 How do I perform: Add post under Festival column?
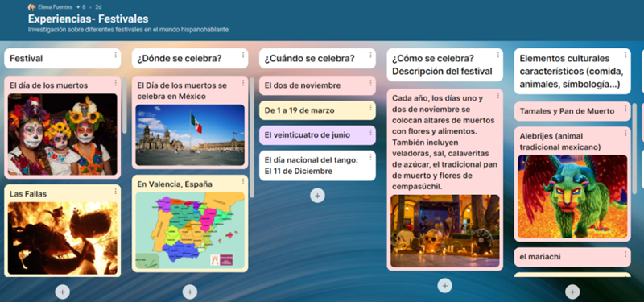coord(63,292)
